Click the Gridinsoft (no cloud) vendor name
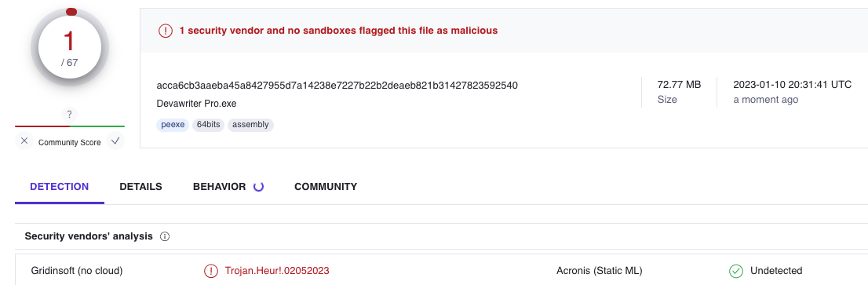This screenshot has height=285, width=868. [x=77, y=271]
